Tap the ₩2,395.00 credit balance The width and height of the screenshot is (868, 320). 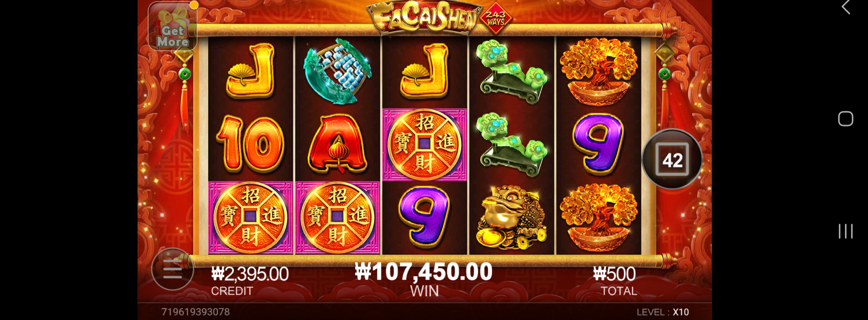coord(250,274)
